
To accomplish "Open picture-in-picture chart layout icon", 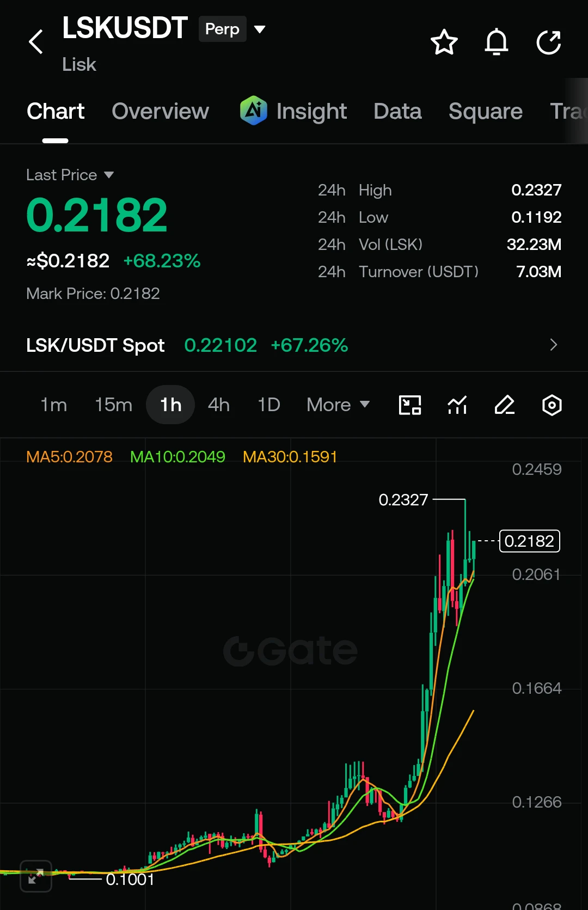I will tap(410, 405).
